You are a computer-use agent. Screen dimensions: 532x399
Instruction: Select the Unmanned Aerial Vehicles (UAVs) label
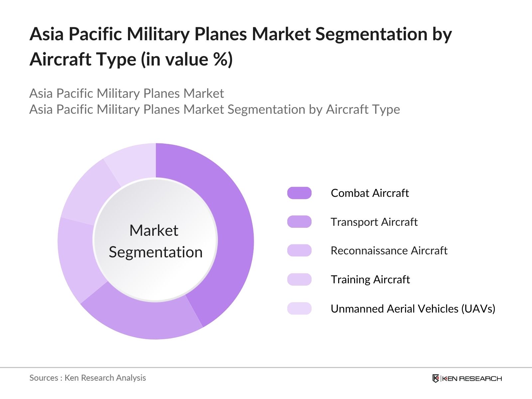413,309
